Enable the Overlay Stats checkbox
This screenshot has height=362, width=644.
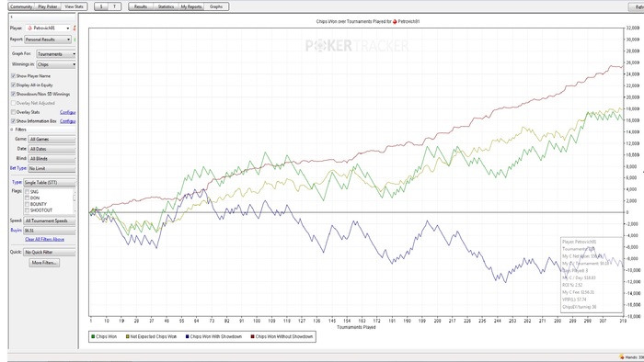coord(13,112)
